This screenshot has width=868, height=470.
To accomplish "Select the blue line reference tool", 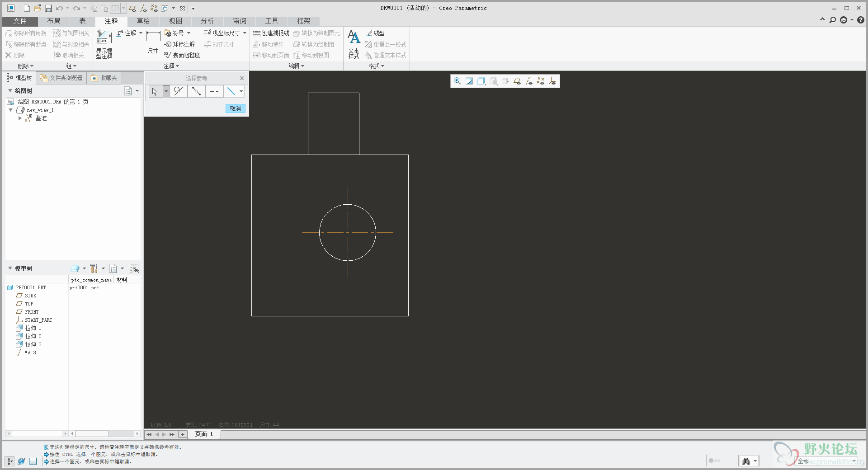I will [x=231, y=91].
